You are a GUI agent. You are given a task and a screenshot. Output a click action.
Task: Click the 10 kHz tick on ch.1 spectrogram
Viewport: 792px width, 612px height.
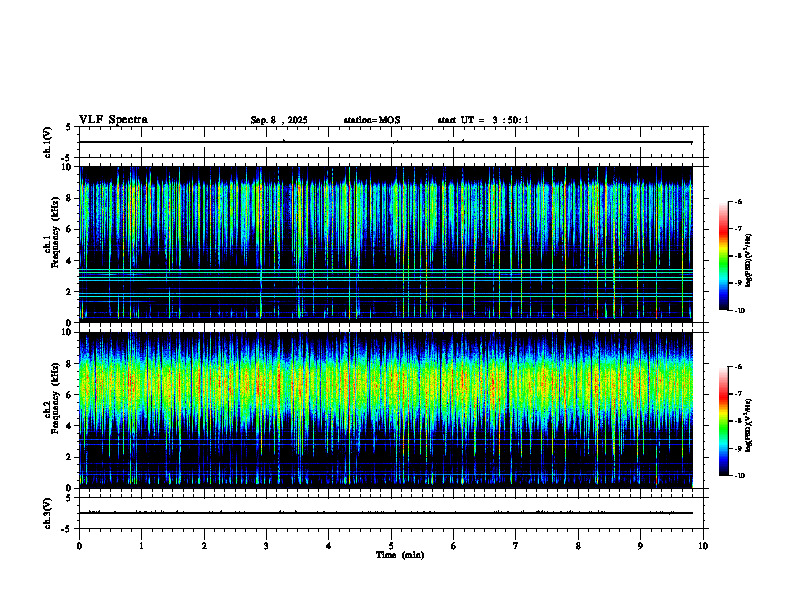68,167
